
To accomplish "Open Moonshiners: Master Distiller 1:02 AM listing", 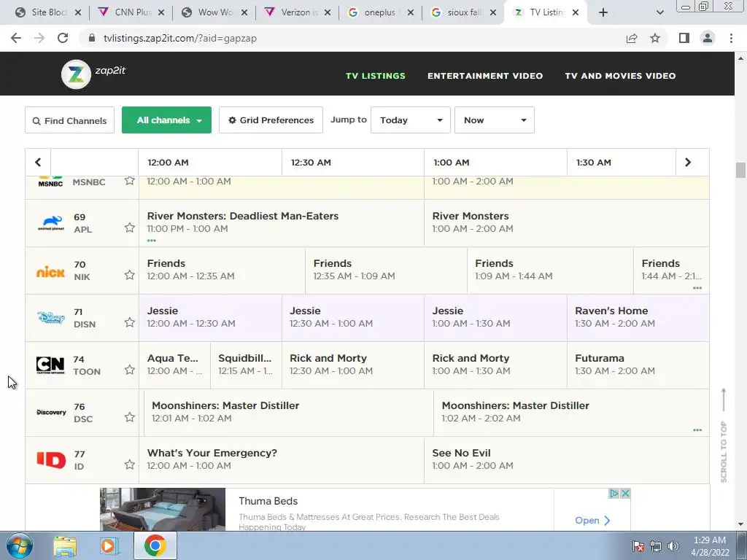I will [x=571, y=413].
